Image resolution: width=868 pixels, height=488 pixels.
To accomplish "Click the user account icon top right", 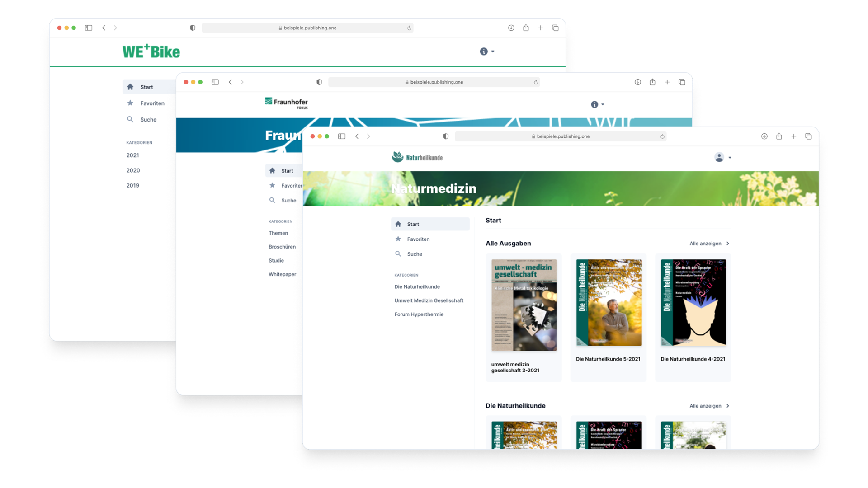I will (720, 157).
